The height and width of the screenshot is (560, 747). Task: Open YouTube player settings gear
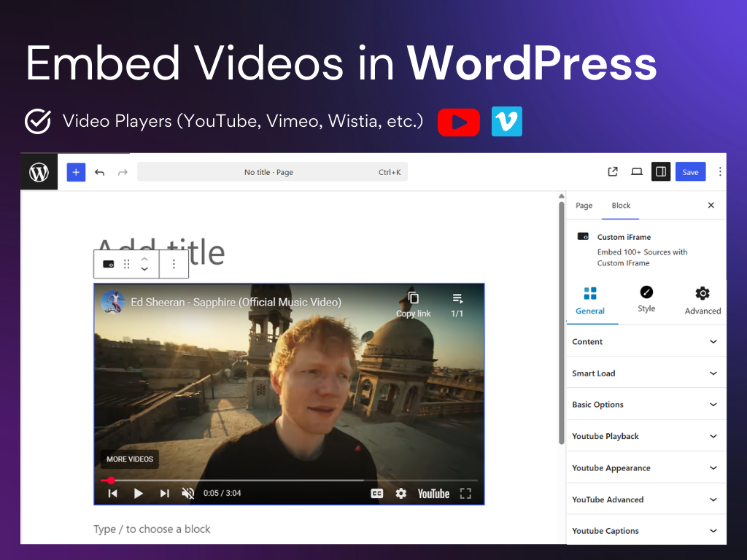400,494
